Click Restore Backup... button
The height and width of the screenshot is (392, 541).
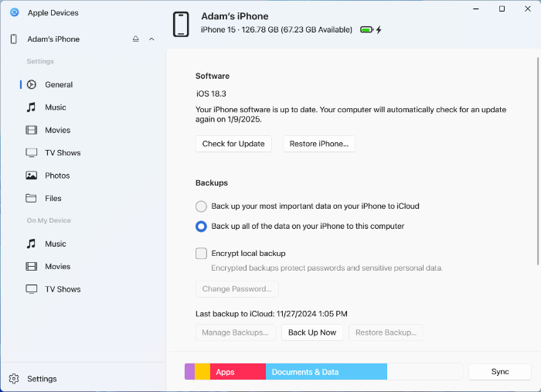[386, 332]
